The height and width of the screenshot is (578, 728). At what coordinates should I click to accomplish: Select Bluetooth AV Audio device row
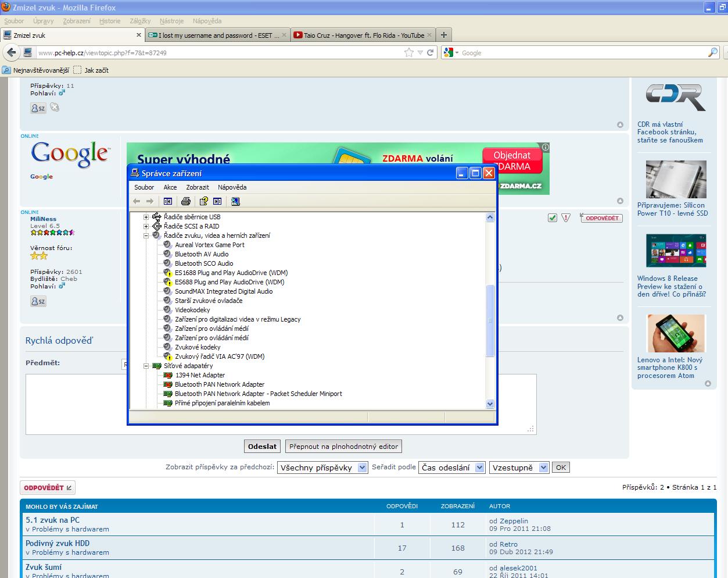202,254
